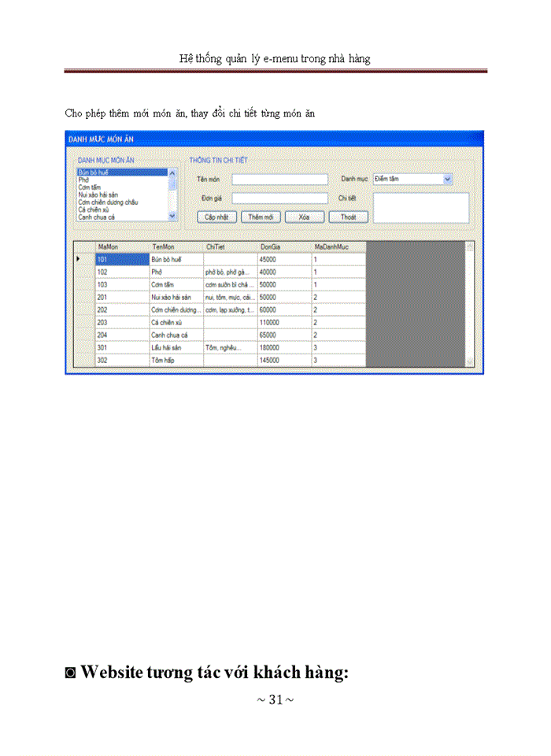This screenshot has width=551, height=756.
Task: Select Canh chua cá in the list box
Action: coord(123,217)
